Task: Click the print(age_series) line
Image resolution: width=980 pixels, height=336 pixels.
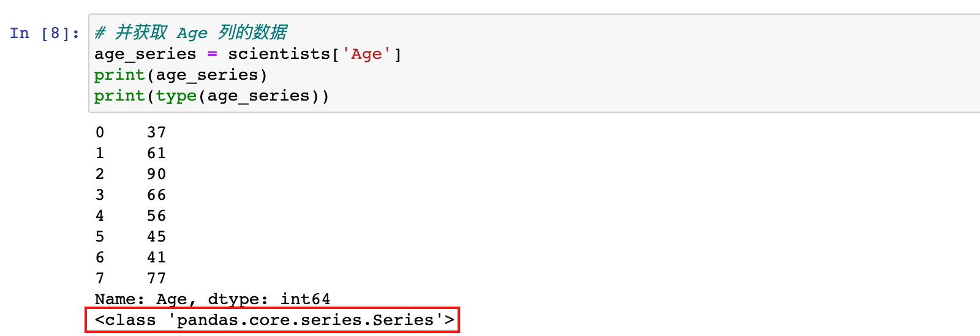Action: pyautogui.click(x=181, y=75)
